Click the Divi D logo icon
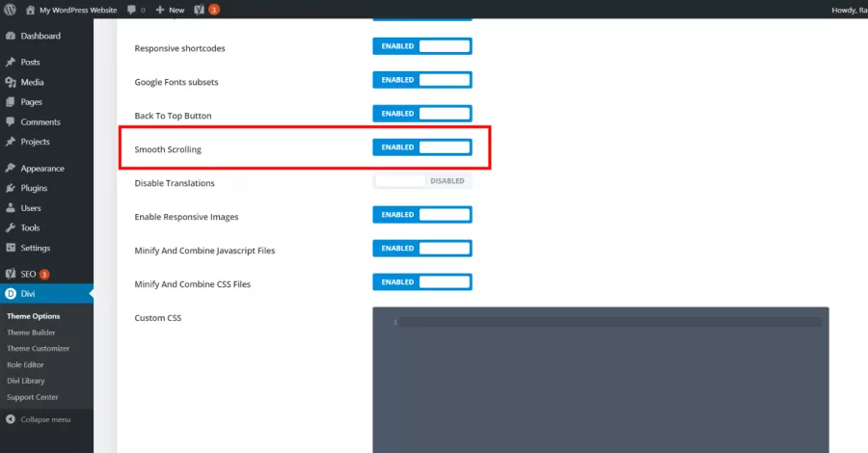 tap(11, 294)
